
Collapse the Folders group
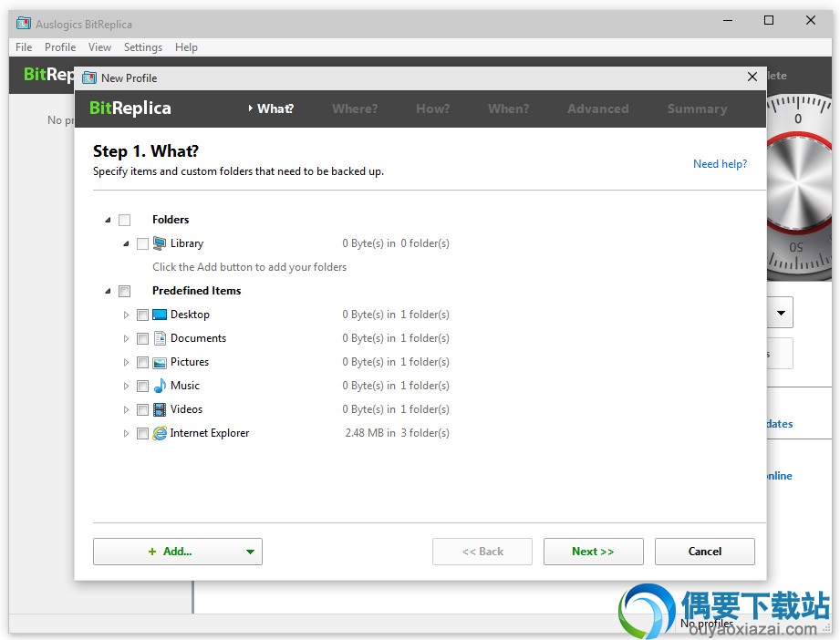coord(108,220)
